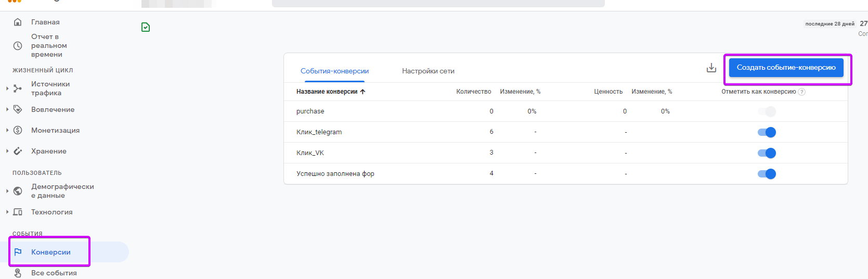
Task: Click the globe icon for Демографические данные
Action: (18, 191)
